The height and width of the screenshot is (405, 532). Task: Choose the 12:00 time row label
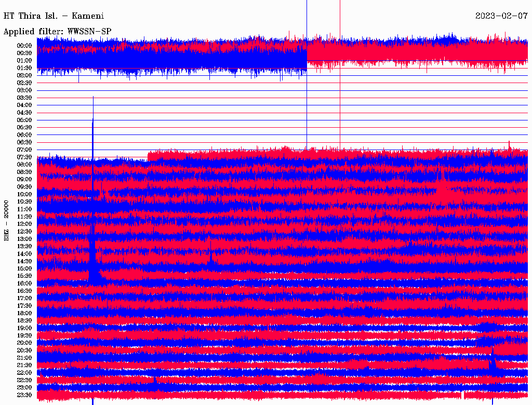(x=25, y=224)
